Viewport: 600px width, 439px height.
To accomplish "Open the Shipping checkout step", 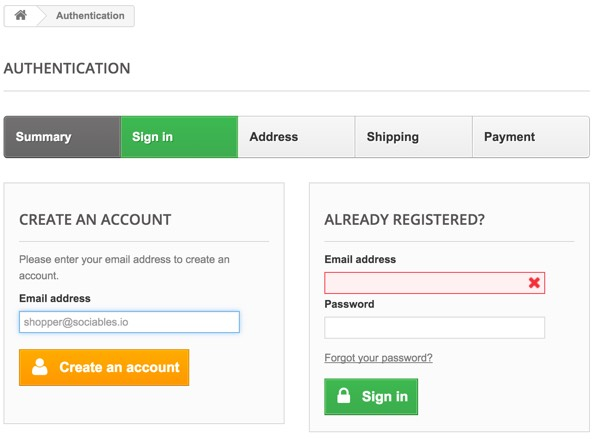I will 414,137.
